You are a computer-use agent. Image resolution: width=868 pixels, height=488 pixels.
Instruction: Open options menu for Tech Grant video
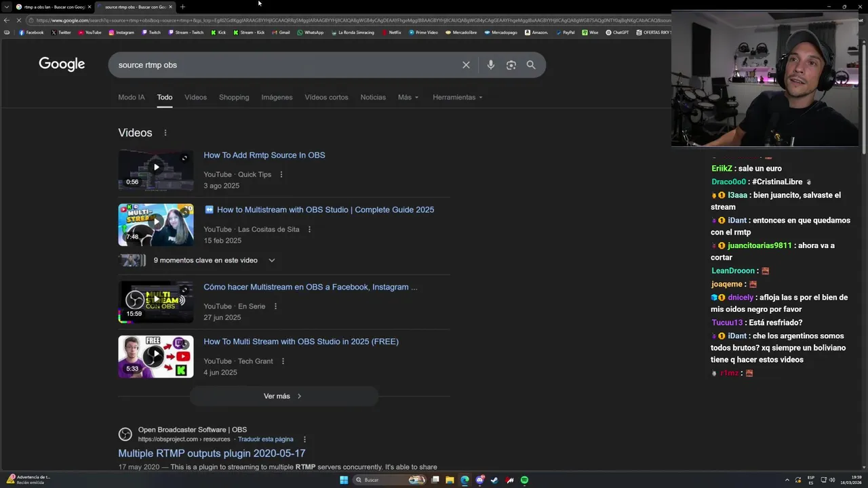point(283,361)
